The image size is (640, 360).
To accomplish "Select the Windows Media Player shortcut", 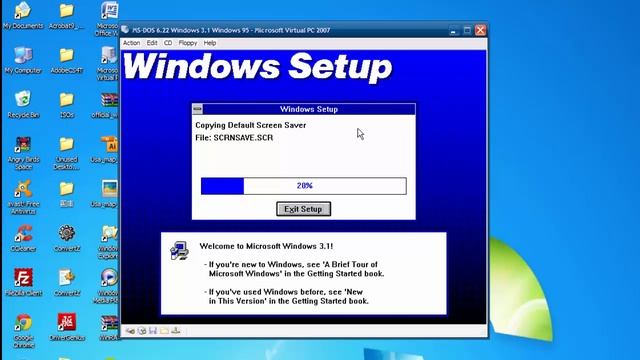I will (x=108, y=286).
